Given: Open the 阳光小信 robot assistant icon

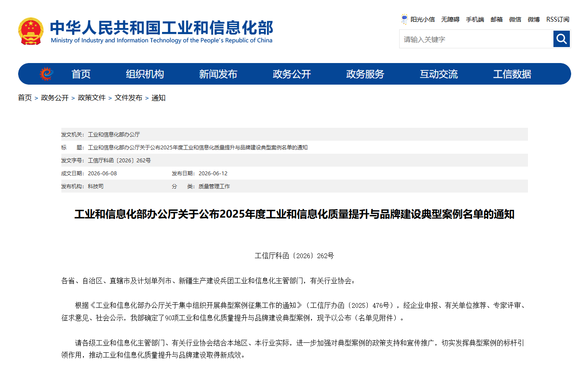Looking at the screenshot, I should tap(404, 19).
